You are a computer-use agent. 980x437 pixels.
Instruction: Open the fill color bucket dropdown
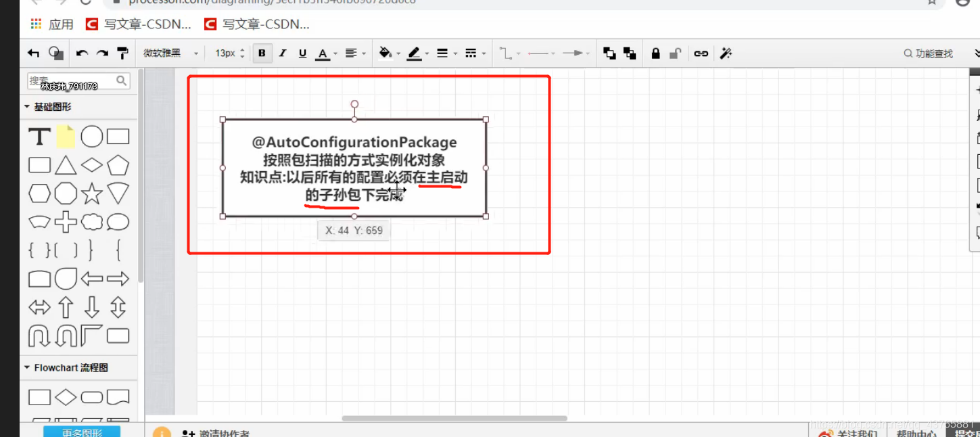pos(390,53)
